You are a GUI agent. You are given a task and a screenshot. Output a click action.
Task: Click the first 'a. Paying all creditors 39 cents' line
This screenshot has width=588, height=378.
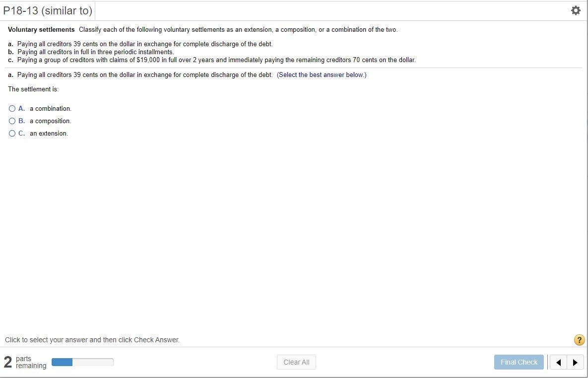point(140,44)
